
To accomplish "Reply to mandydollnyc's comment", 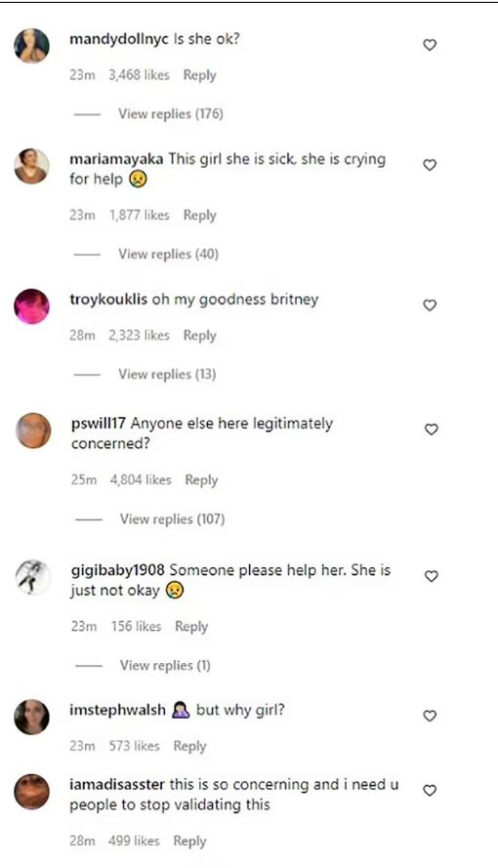I will tap(200, 75).
